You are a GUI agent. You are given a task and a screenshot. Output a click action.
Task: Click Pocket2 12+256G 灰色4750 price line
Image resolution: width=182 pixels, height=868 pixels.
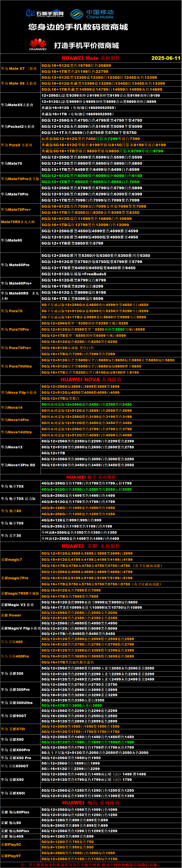click(92, 120)
